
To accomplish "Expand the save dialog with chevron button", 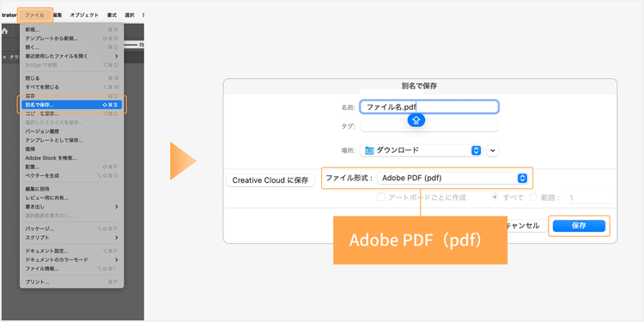I will [493, 151].
